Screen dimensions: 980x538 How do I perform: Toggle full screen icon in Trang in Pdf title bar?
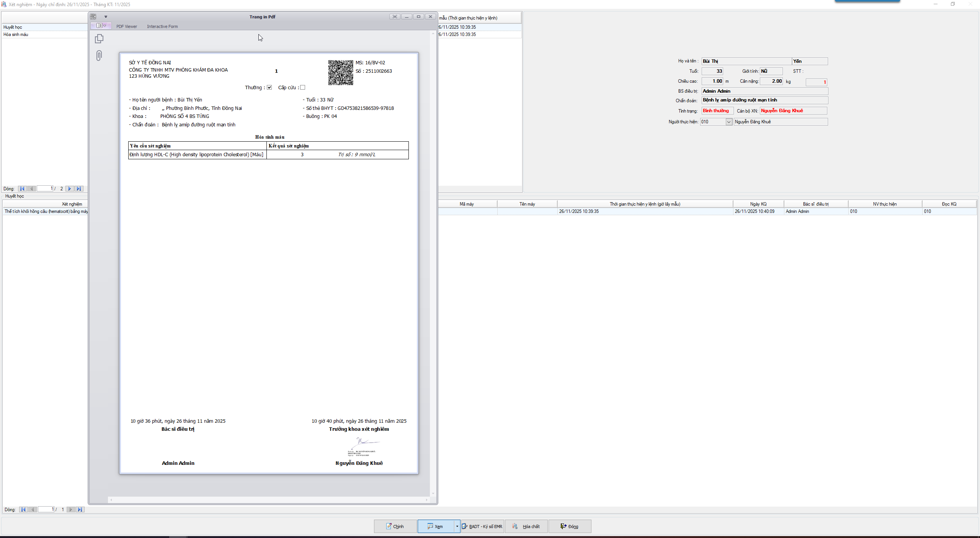(x=395, y=16)
